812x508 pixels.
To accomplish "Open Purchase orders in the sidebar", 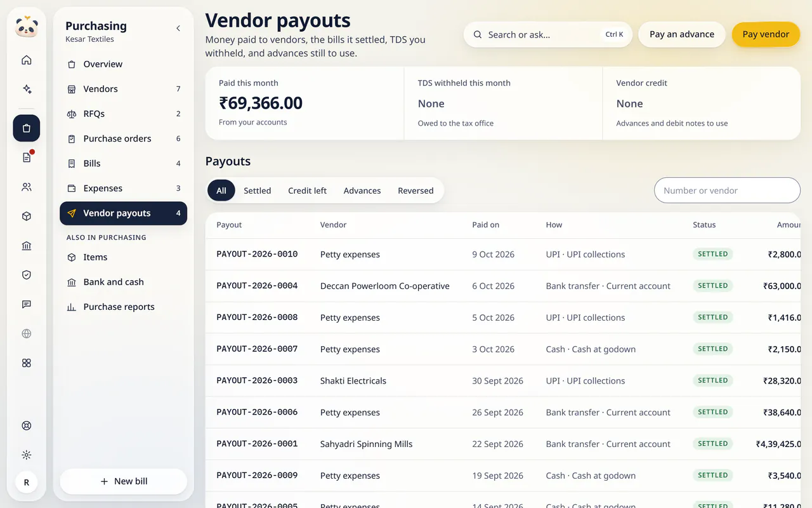I will pos(123,138).
